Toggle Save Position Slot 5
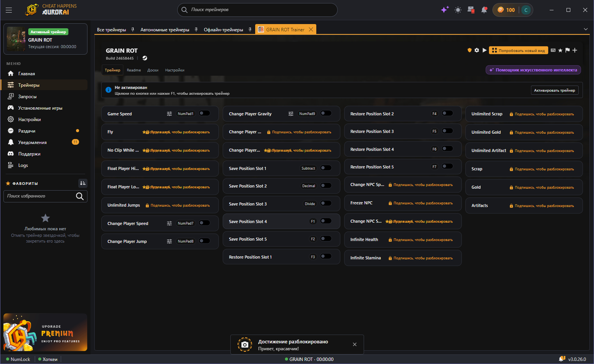 [x=326, y=239]
